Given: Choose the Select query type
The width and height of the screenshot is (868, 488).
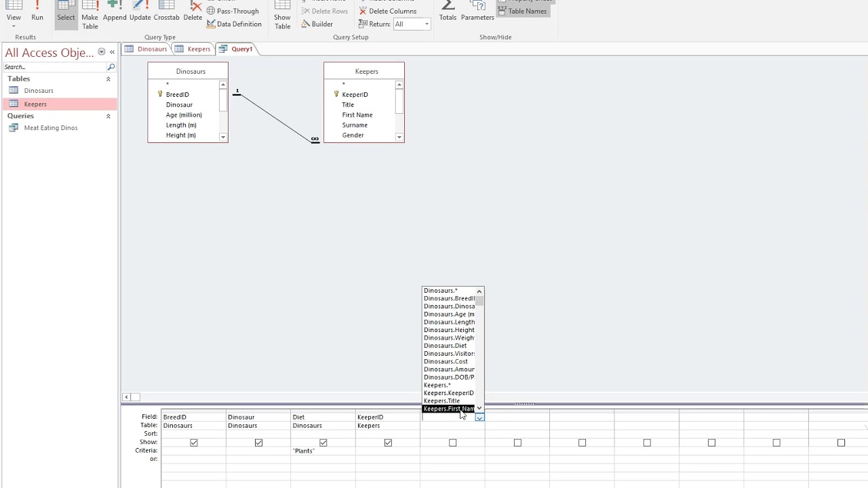Looking at the screenshot, I should 66,14.
